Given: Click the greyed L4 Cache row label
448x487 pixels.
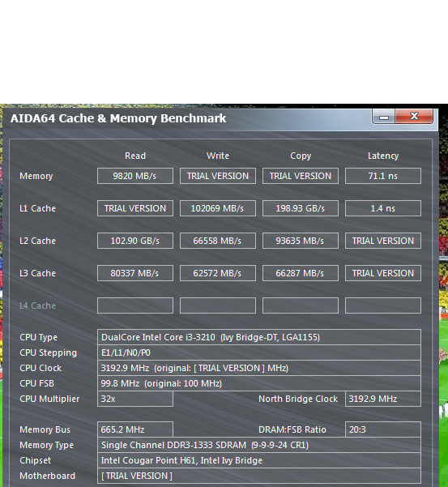Looking at the screenshot, I should pos(37,305).
